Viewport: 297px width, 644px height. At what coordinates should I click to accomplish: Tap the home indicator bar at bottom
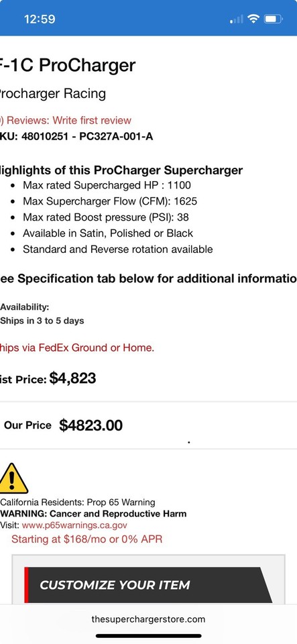click(149, 636)
